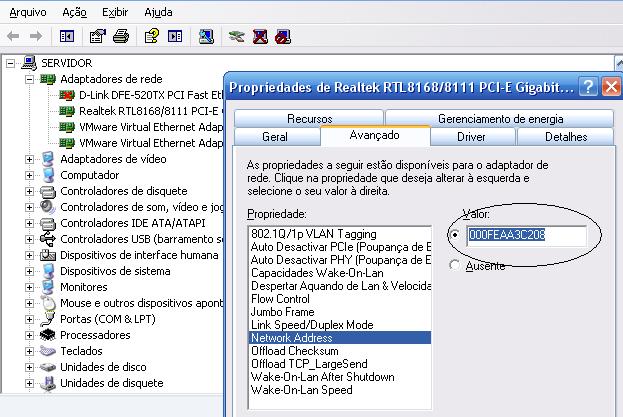
Task: Select Flow Control property
Action: click(x=340, y=299)
